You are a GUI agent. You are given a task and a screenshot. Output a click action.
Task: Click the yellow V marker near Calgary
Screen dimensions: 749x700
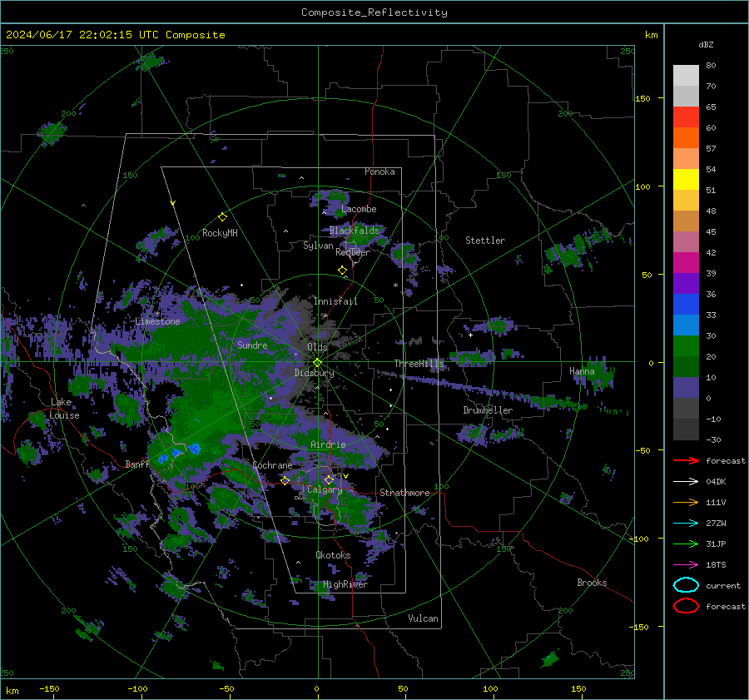tap(345, 476)
